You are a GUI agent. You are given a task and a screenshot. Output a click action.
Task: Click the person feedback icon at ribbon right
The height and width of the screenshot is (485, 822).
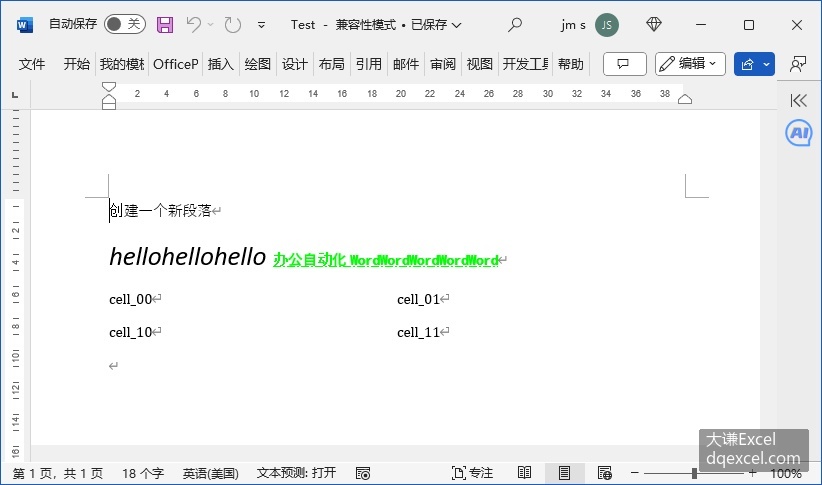pyautogui.click(x=797, y=64)
